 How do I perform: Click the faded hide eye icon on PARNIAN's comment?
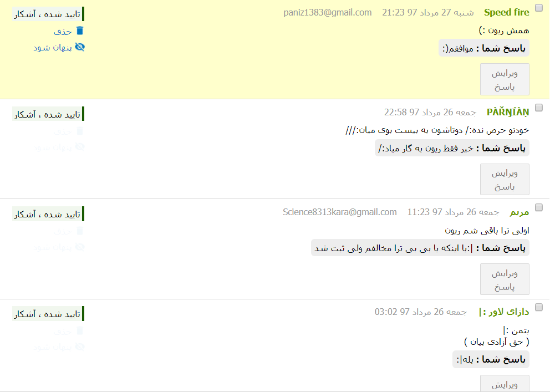click(x=80, y=147)
